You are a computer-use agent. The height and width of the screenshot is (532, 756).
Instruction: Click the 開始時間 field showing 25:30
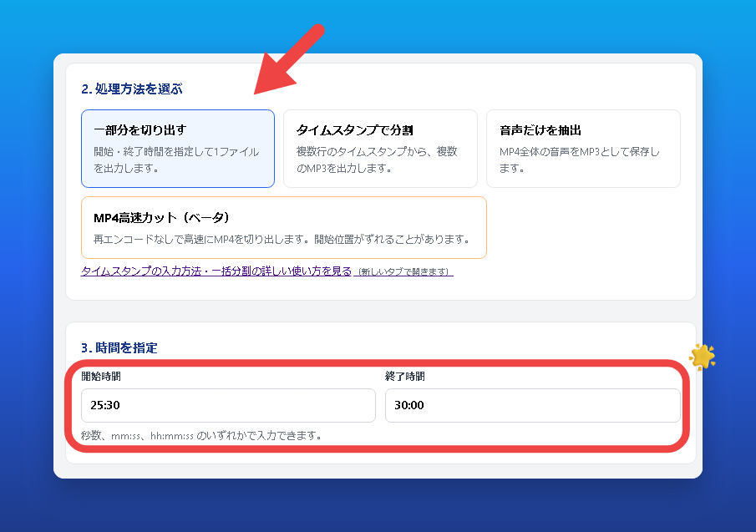pyautogui.click(x=228, y=405)
